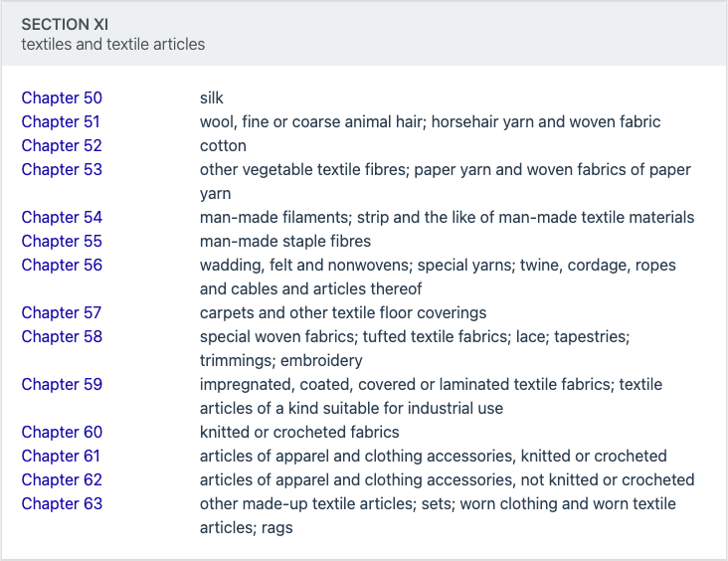728x561 pixels.
Task: Select Chapter 54 man-made filaments link
Action: coord(62,218)
